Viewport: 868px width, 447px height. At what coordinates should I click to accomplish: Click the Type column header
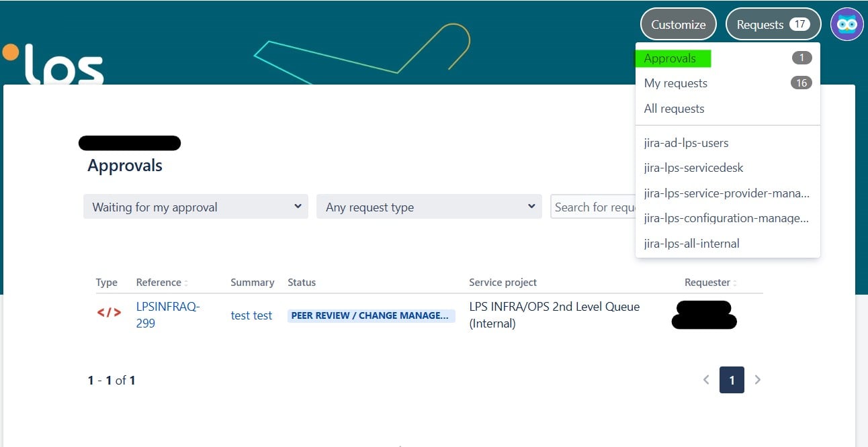tap(107, 283)
